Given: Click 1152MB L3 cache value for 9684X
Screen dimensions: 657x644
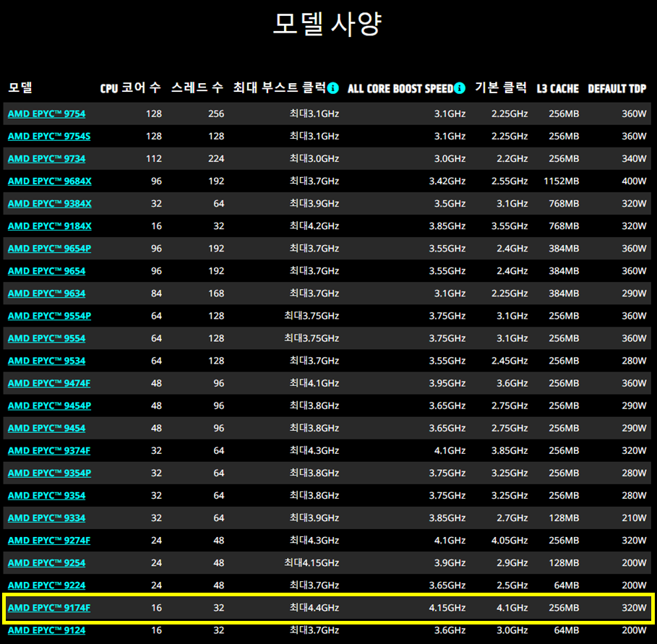Looking at the screenshot, I should pyautogui.click(x=562, y=181).
